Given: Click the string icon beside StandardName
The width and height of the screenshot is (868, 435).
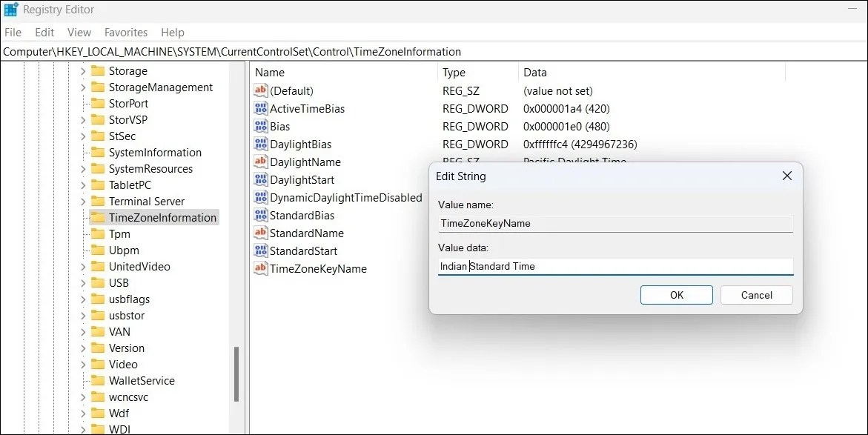Looking at the screenshot, I should point(259,233).
